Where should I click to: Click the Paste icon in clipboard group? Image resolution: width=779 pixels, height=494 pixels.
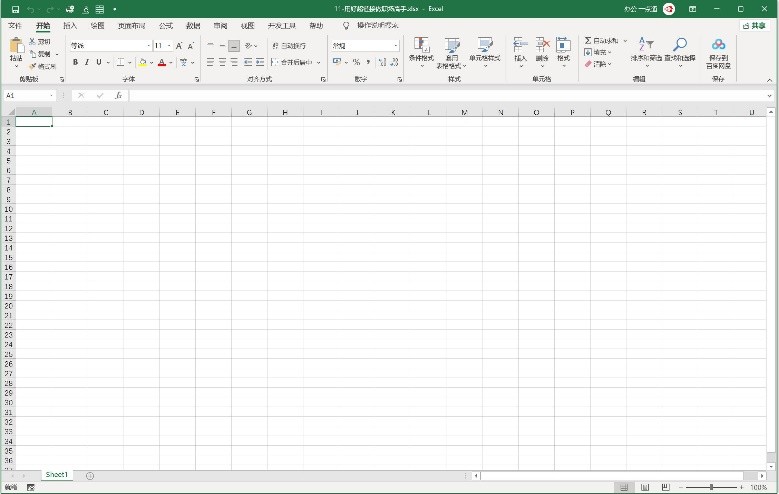click(16, 47)
